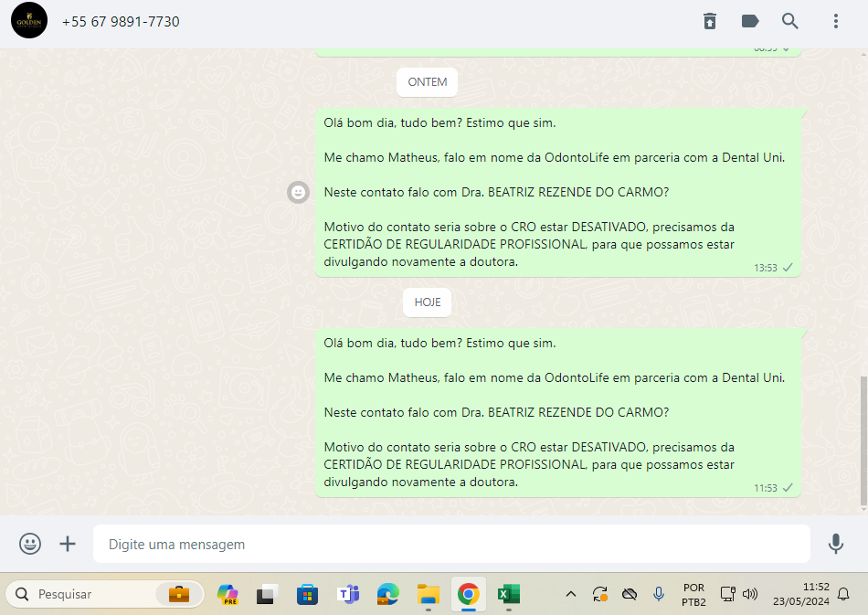
Task: Click the plus attach button
Action: [68, 544]
